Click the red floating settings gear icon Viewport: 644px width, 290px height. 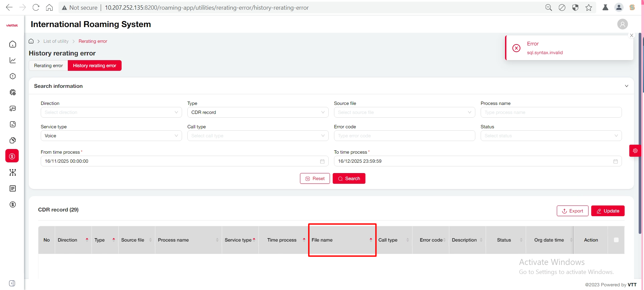pos(635,151)
